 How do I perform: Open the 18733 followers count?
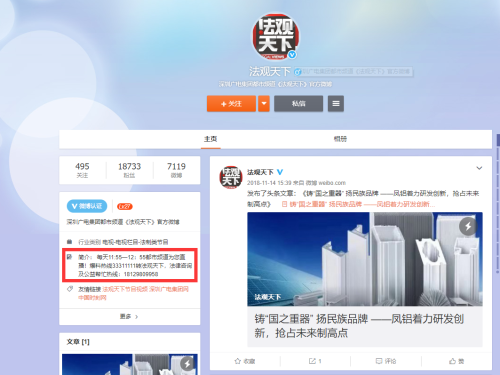click(x=129, y=170)
